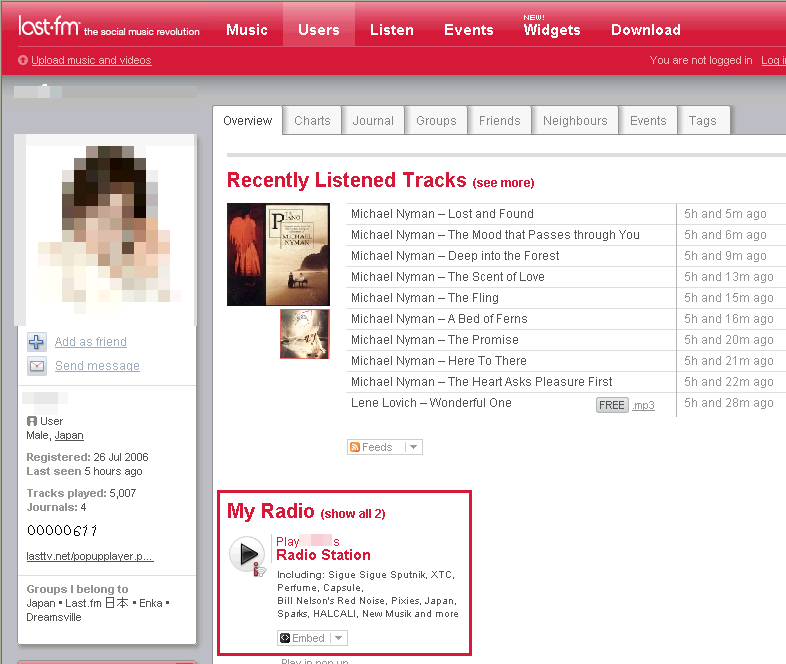Click the Radio Station title link
Image resolution: width=786 pixels, height=664 pixels.
323,555
